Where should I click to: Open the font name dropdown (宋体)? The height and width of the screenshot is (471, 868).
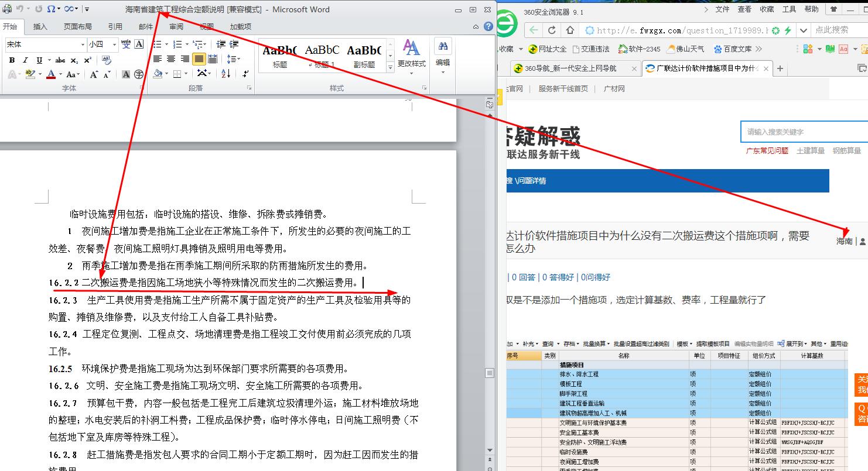[x=83, y=44]
